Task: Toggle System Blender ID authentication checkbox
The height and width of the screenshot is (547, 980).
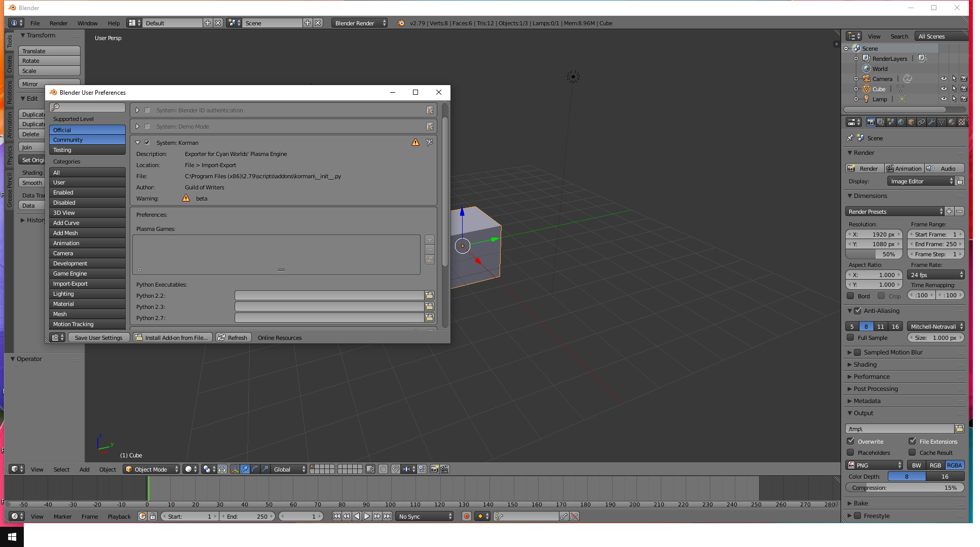Action: pos(147,110)
